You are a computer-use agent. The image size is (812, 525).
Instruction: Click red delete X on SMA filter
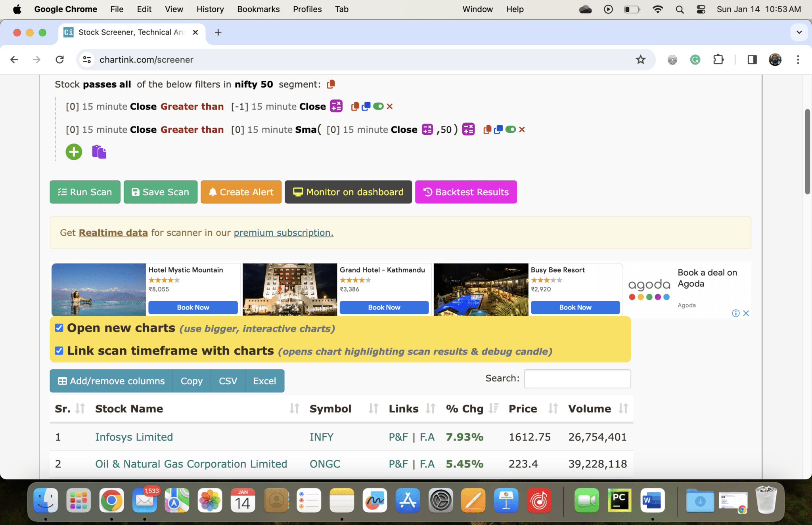[x=522, y=130]
